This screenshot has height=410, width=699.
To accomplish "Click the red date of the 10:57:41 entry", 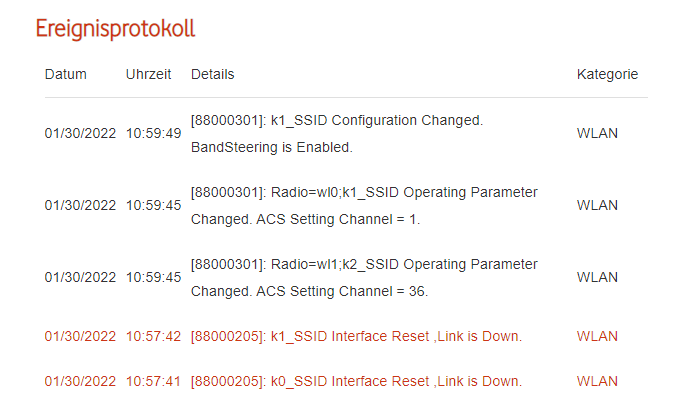I will [x=80, y=381].
